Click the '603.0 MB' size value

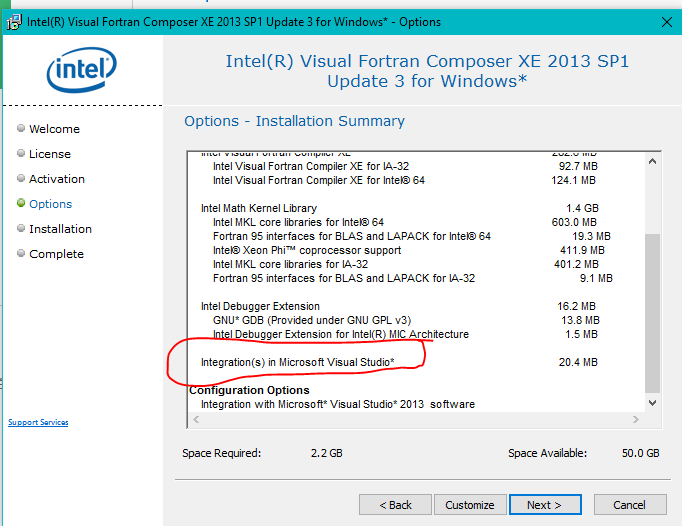pos(574,222)
